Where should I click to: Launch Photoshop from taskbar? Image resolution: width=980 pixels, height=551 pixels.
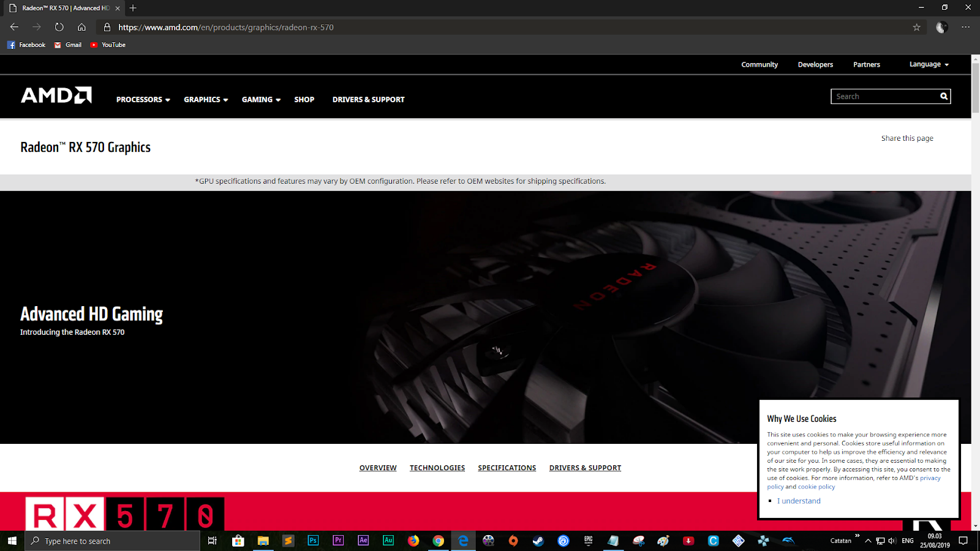click(x=313, y=541)
